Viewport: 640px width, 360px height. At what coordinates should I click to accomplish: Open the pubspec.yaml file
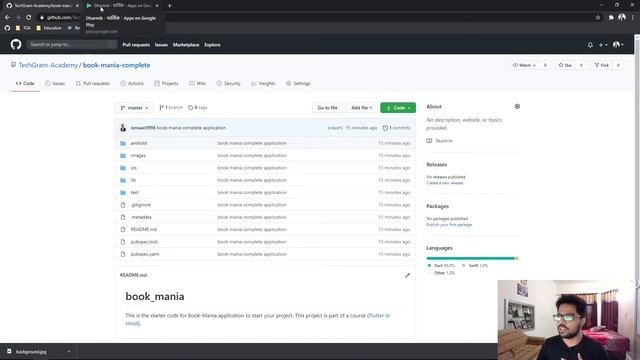point(145,254)
